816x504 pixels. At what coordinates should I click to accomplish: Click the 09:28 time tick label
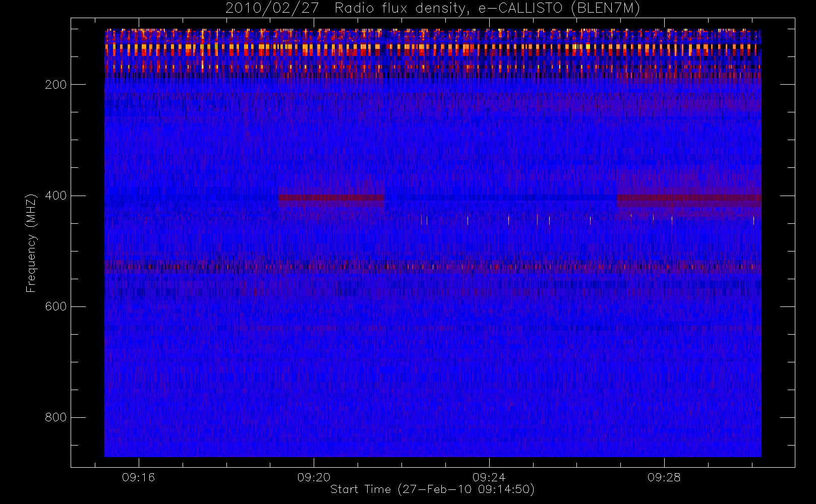point(664,477)
